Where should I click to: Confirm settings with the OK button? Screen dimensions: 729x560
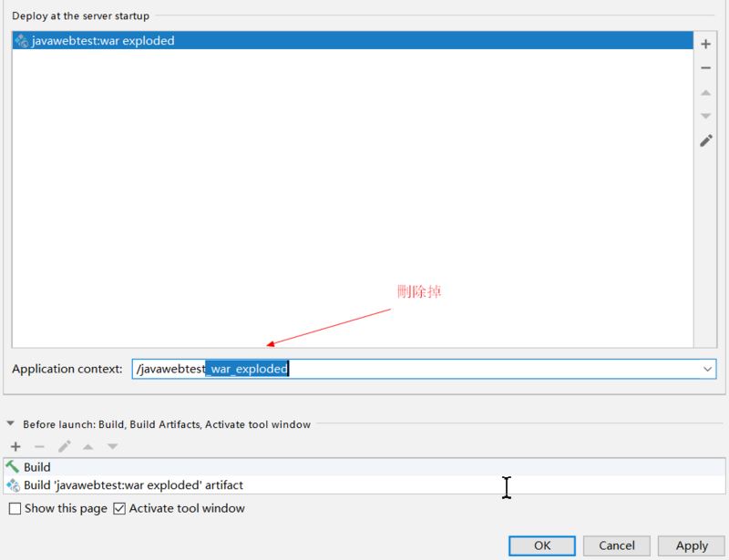point(542,545)
